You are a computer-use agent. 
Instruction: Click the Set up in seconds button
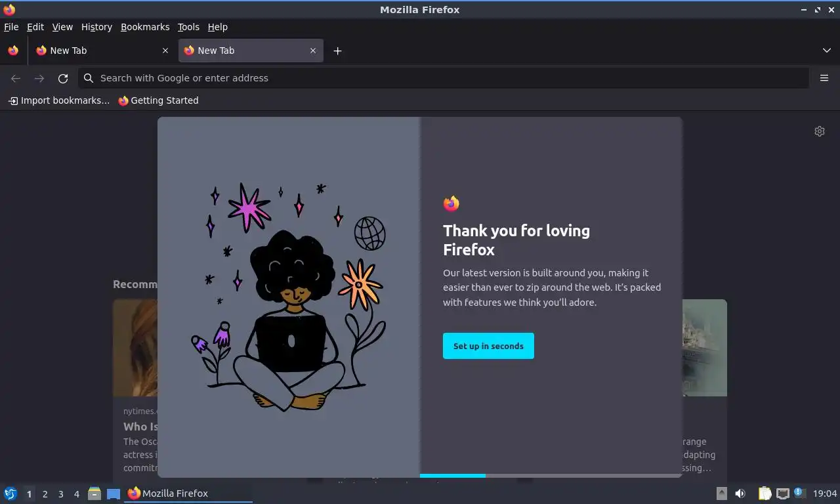[488, 346]
